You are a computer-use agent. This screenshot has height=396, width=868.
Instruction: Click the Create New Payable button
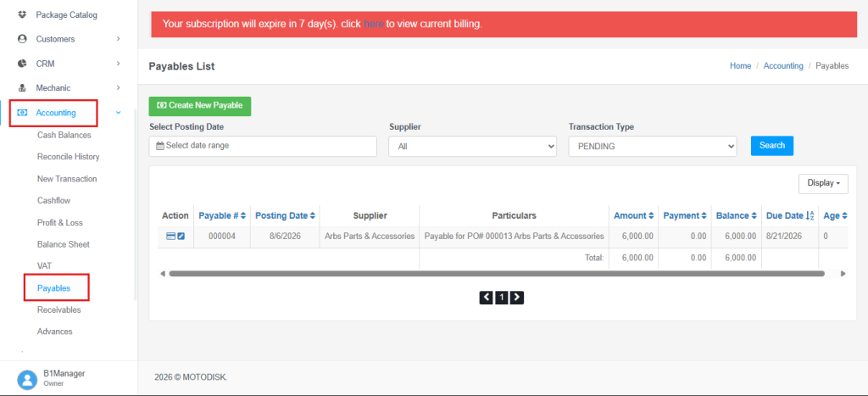(x=200, y=106)
